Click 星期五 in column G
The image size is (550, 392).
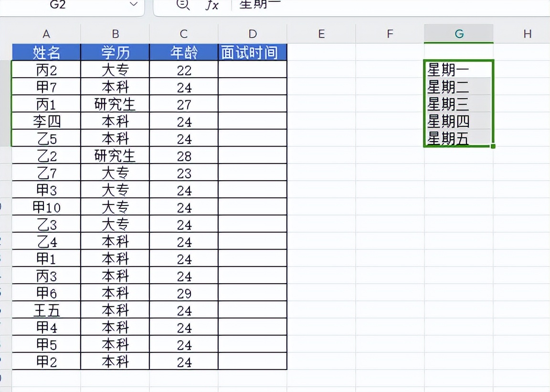(459, 138)
